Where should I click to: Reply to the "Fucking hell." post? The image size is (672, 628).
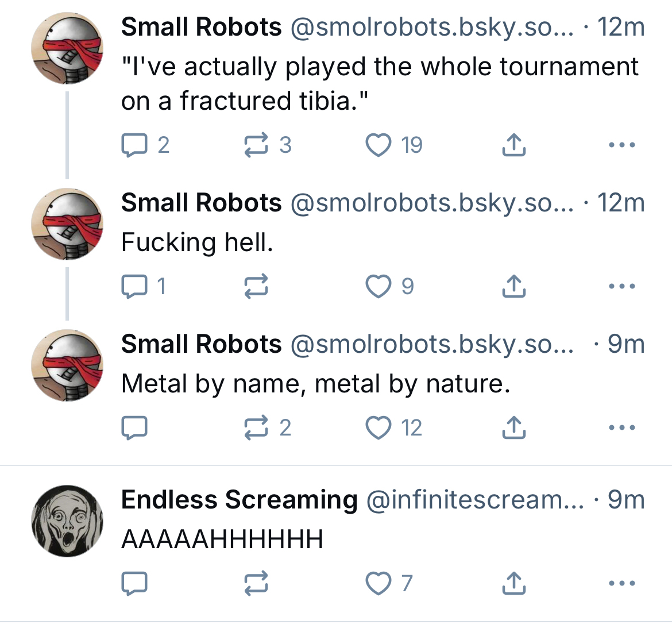(x=134, y=286)
